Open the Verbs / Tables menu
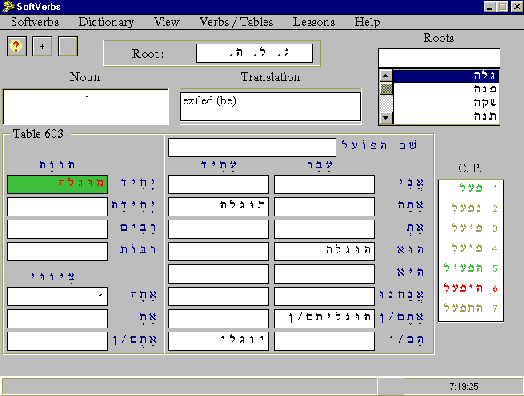The image size is (524, 396). click(236, 22)
